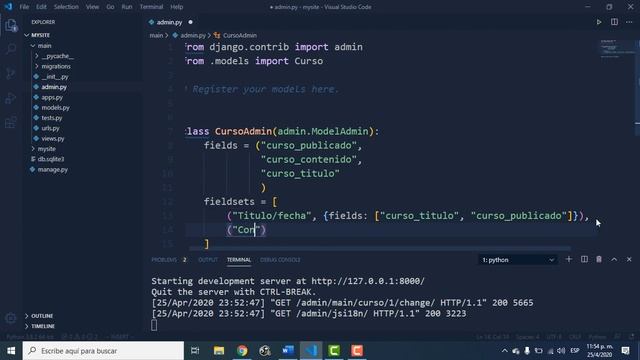Create a new terminal with plus icon
The width and height of the screenshot is (640, 360).
point(569,260)
